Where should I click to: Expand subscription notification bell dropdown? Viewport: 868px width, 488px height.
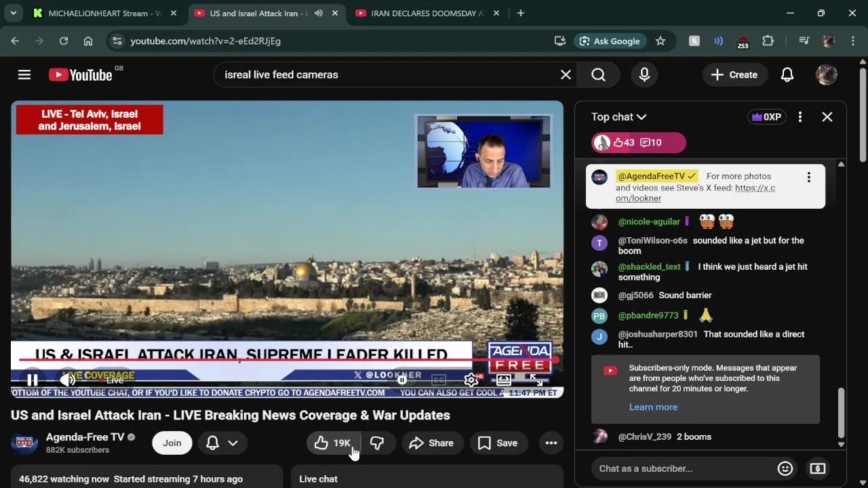pyautogui.click(x=222, y=443)
